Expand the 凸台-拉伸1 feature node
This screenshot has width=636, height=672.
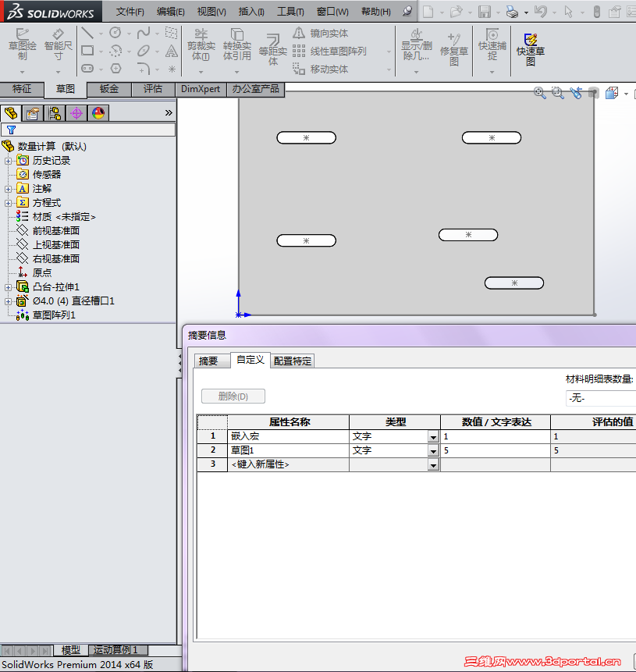click(8, 287)
